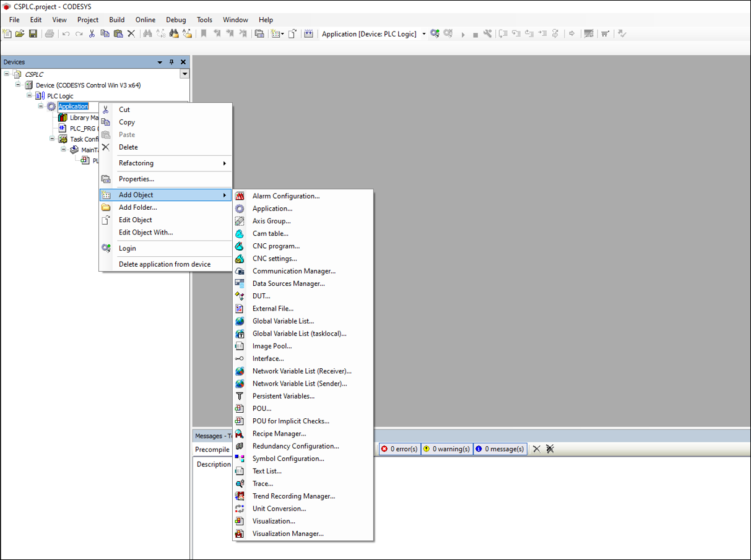The height and width of the screenshot is (560, 751).
Task: Click the Logout toolbar icon
Action: (448, 33)
